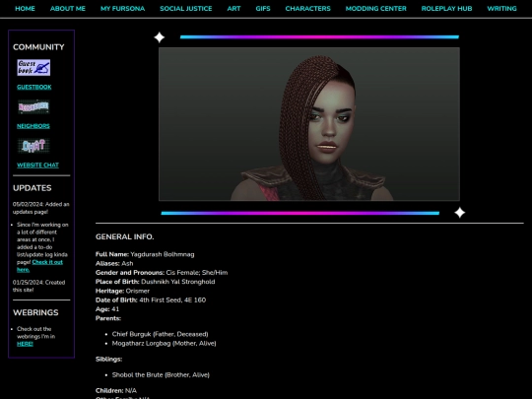Follow the WEBSITE CHAT link
The height and width of the screenshot is (399, 532).
click(x=37, y=166)
